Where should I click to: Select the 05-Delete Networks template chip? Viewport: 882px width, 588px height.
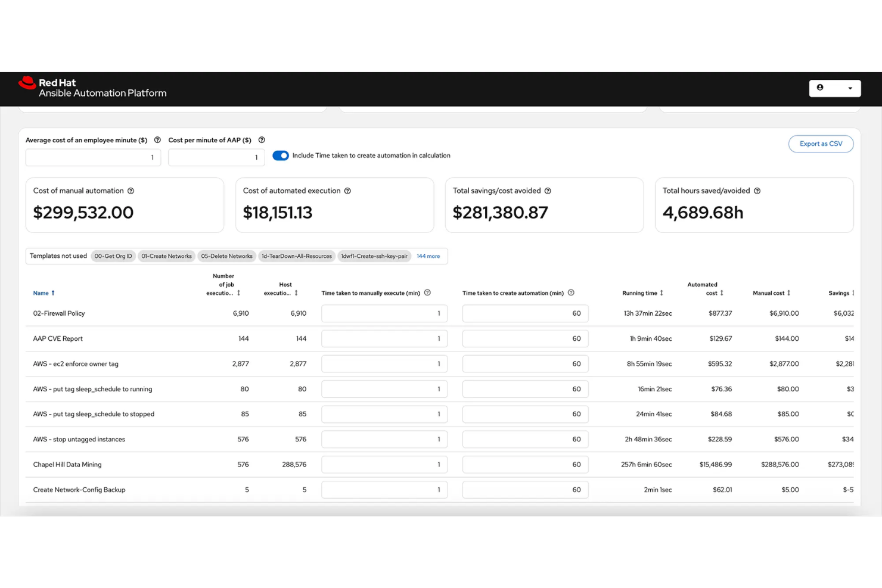(x=226, y=256)
